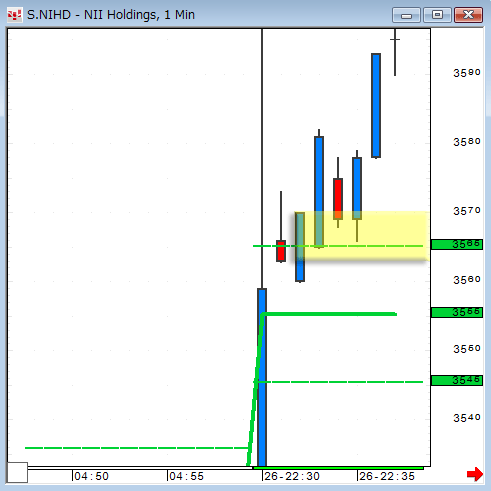Click the 3590 price label on the scale
491x491 pixels.
pos(467,73)
